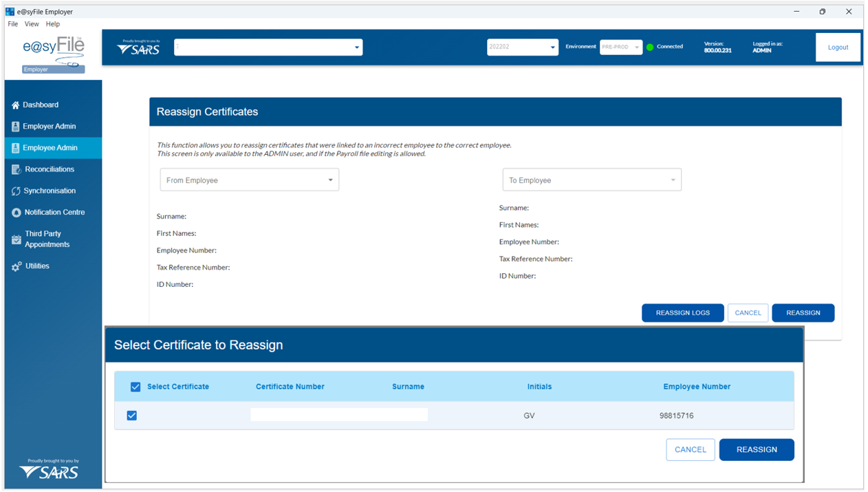Click the Third Party Appointments calendar icon
The height and width of the screenshot is (492, 868).
tap(17, 239)
